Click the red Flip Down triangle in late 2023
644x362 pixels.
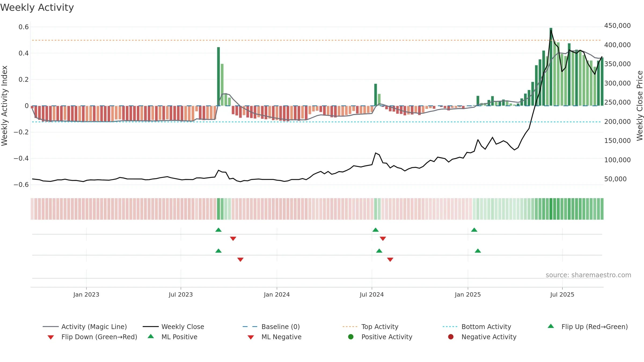(x=233, y=238)
